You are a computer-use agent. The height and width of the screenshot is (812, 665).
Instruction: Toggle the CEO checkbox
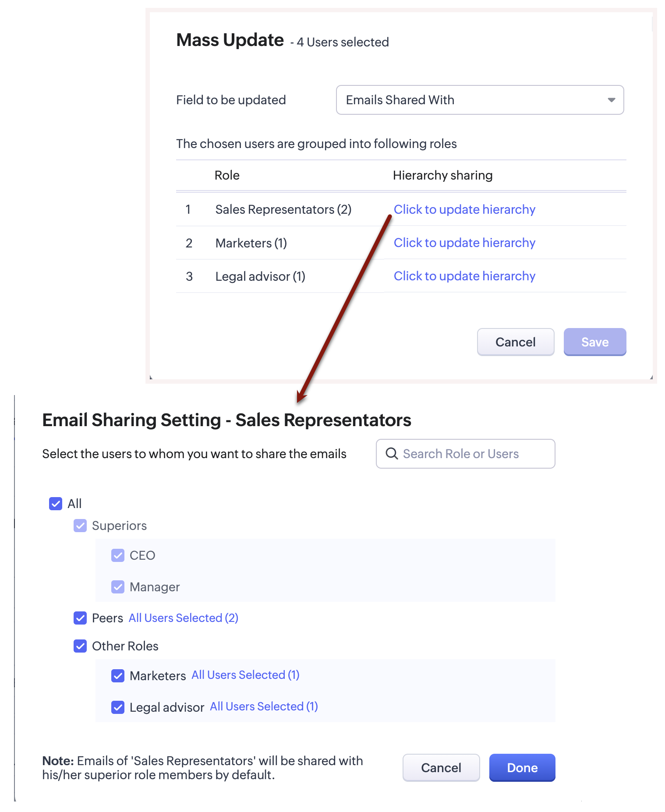coord(118,555)
